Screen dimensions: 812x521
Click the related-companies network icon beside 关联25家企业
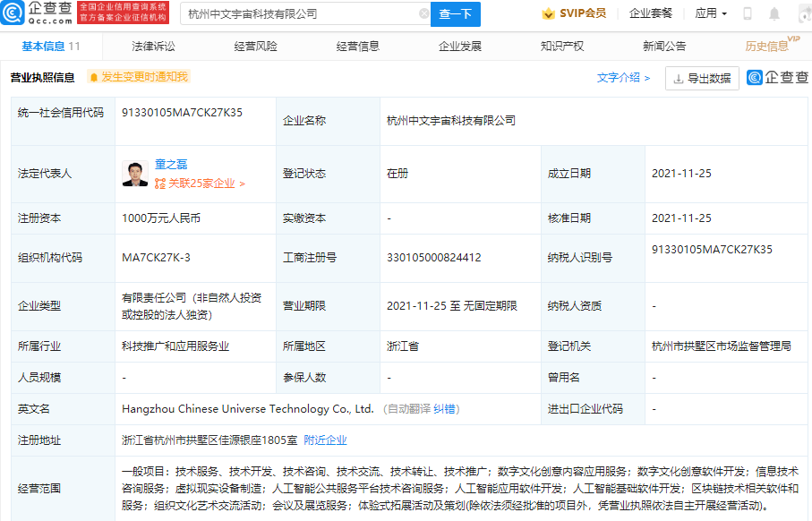[160, 184]
